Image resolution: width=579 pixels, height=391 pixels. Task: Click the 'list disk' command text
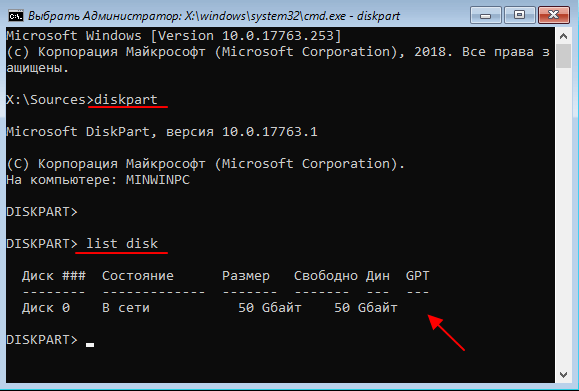122,244
